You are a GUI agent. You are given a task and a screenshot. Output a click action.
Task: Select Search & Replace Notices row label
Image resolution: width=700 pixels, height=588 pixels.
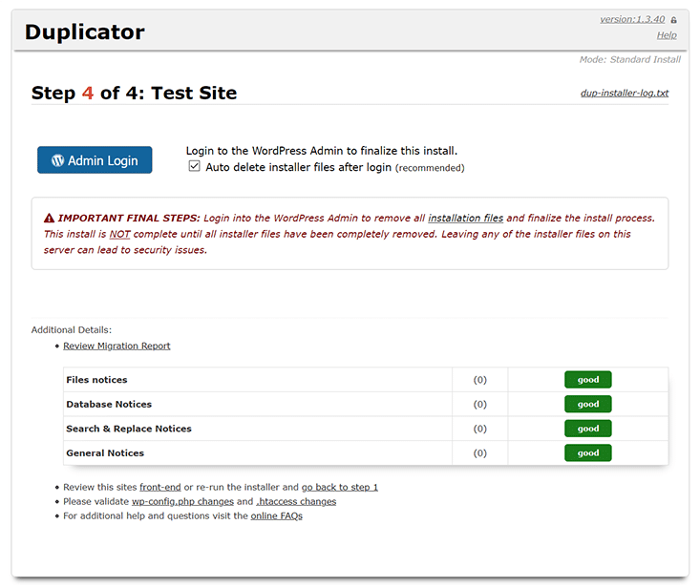pos(129,429)
